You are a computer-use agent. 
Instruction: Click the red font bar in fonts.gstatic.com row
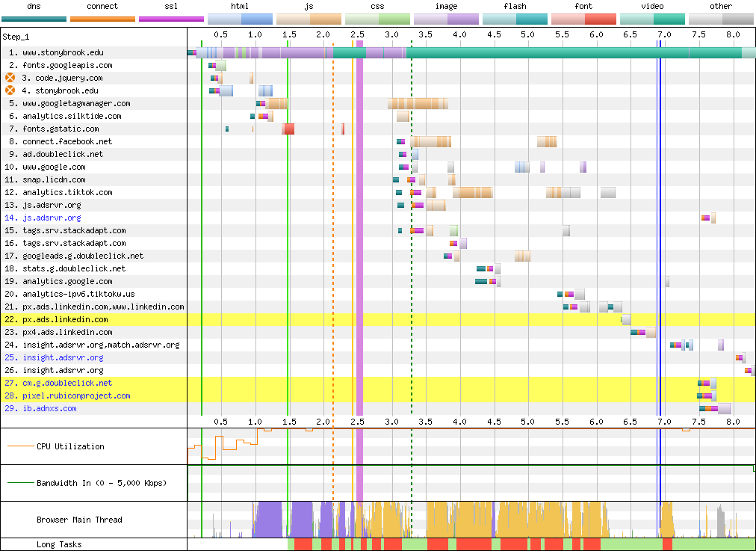click(288, 129)
